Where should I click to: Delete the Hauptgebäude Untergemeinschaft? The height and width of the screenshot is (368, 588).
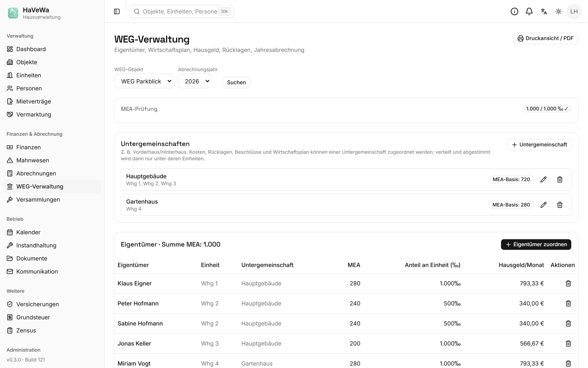tap(560, 179)
